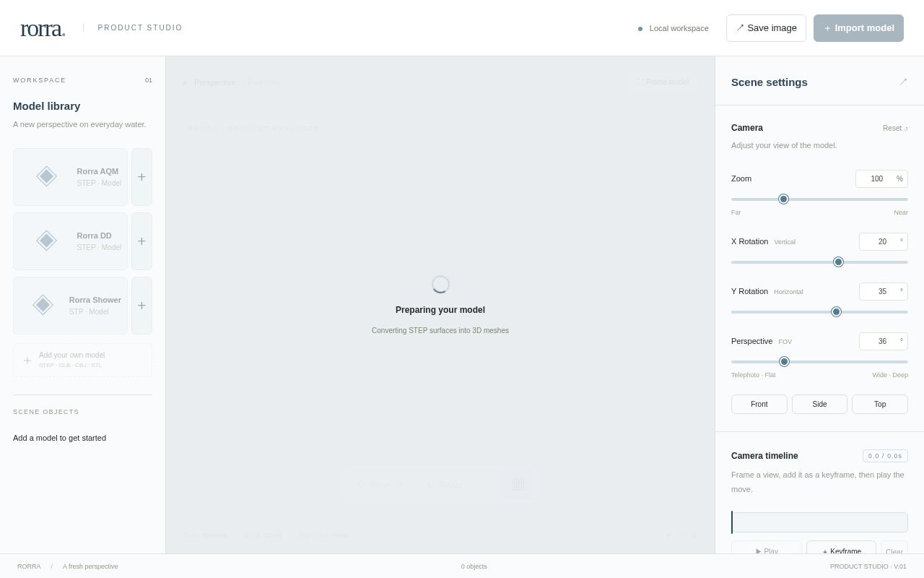Click the camera timeline track
This screenshot has height=578, width=924.
[819, 522]
